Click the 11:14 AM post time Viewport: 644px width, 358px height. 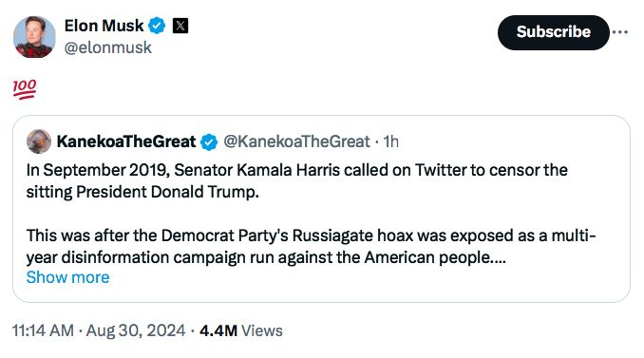pos(43,330)
